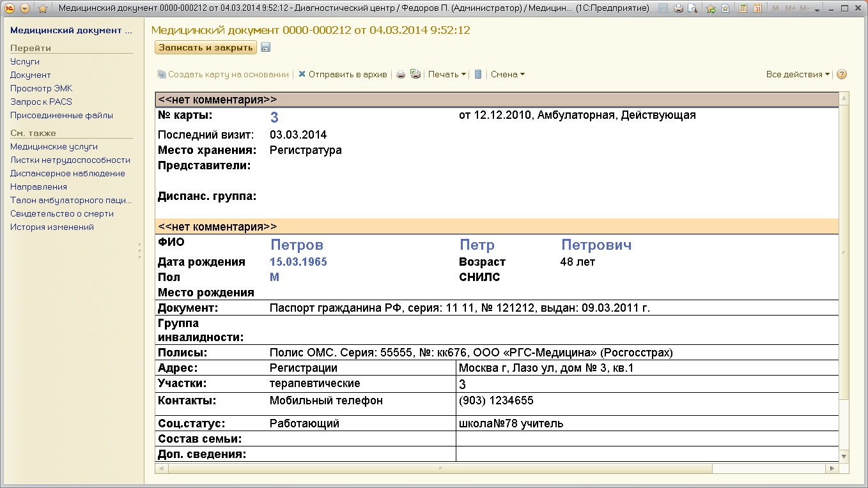Click the Регистратура storage value
Viewport: 868px width, 488px height.
(x=306, y=151)
